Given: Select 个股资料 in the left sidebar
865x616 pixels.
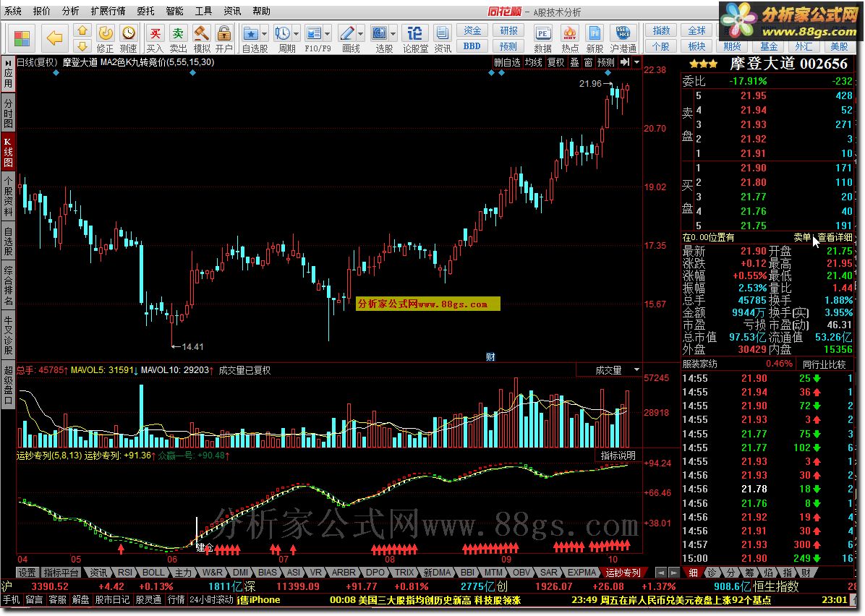Looking at the screenshot, I should (x=8, y=197).
